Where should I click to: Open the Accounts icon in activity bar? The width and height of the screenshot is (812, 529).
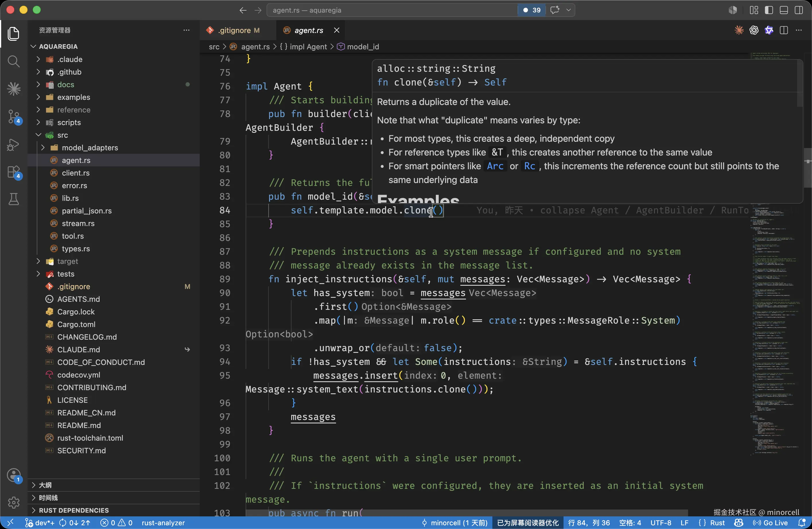(x=14, y=475)
